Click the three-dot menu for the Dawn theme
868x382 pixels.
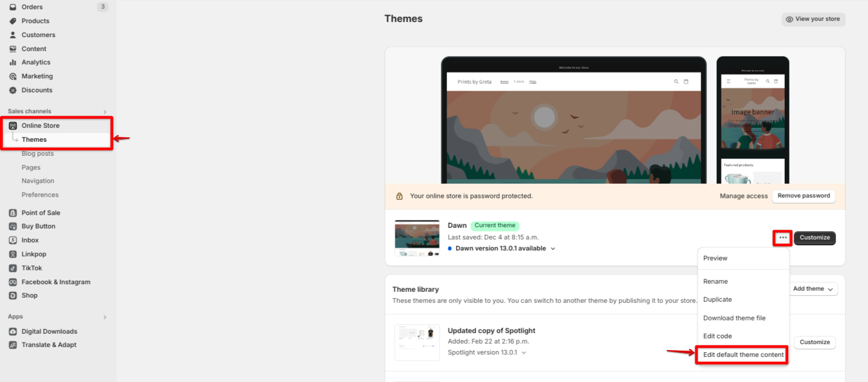pyautogui.click(x=783, y=238)
